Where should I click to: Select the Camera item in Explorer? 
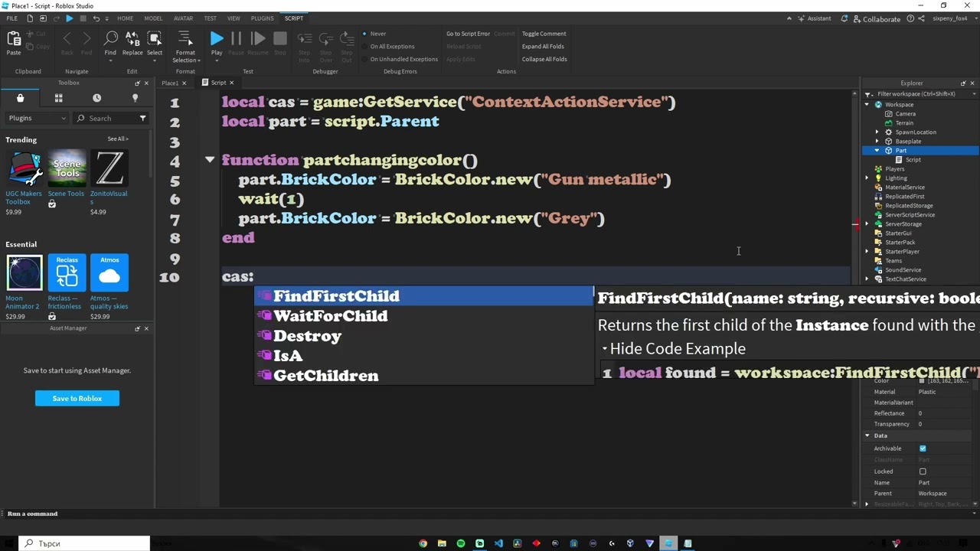point(905,113)
